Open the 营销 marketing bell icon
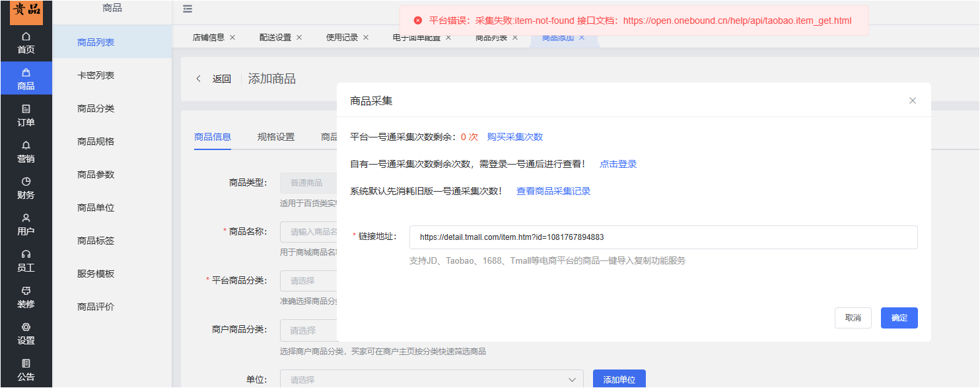Viewport: 980px width, 388px height. click(x=26, y=145)
